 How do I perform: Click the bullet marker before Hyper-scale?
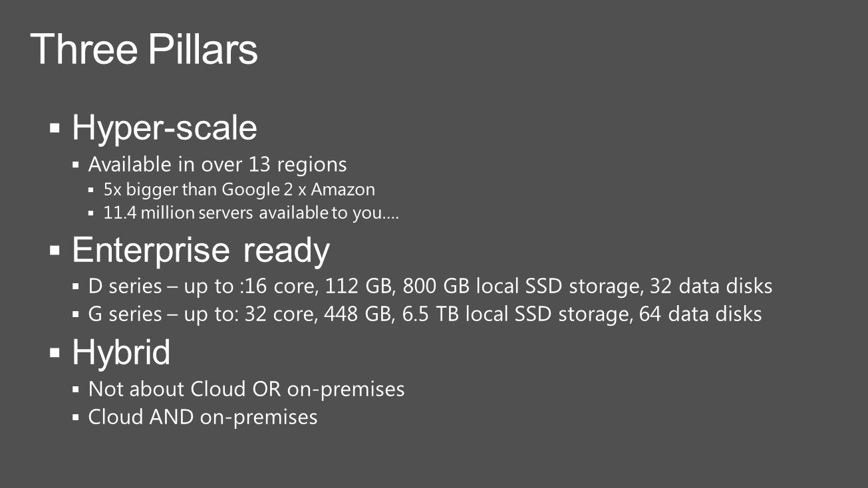point(56,126)
